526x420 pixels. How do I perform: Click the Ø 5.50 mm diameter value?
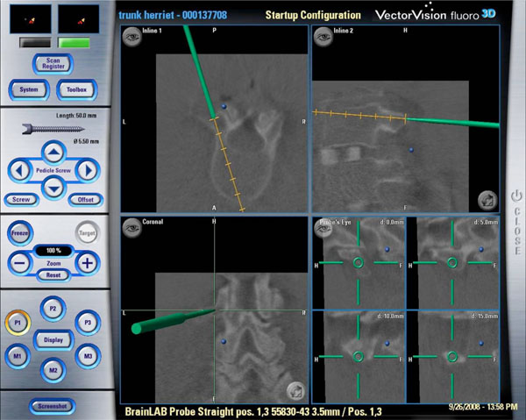86,141
